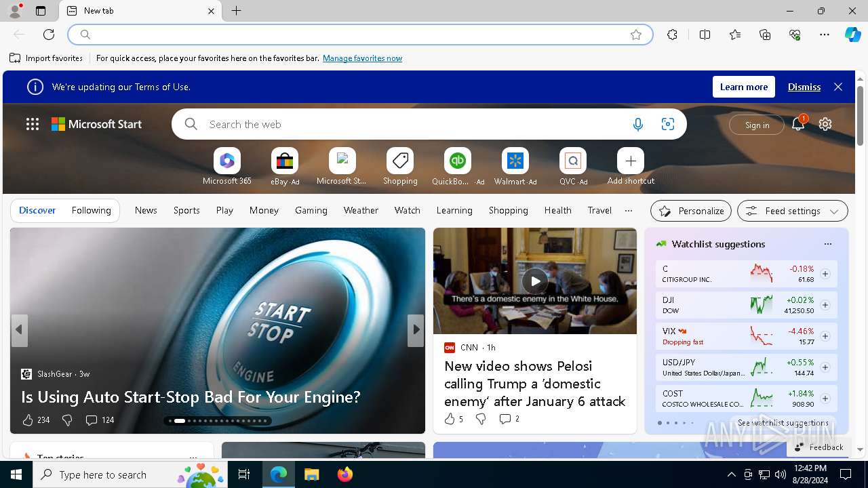This screenshot has width=868, height=488.
Task: Start voice search with the microphone
Action: 637,124
